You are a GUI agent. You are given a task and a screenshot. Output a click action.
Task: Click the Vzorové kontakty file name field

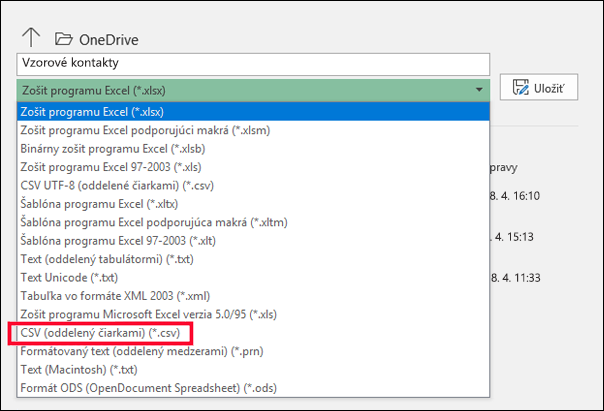253,64
